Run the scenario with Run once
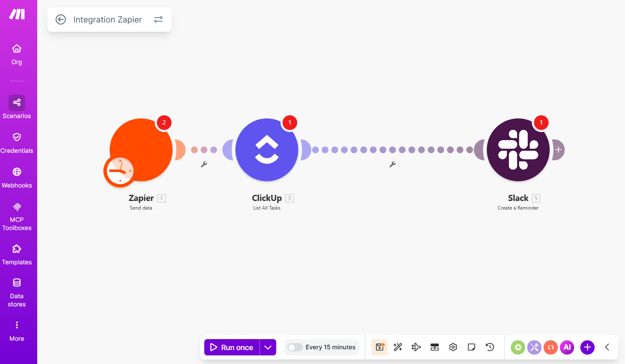Screen dimensions: 625x364 [x=231, y=347]
